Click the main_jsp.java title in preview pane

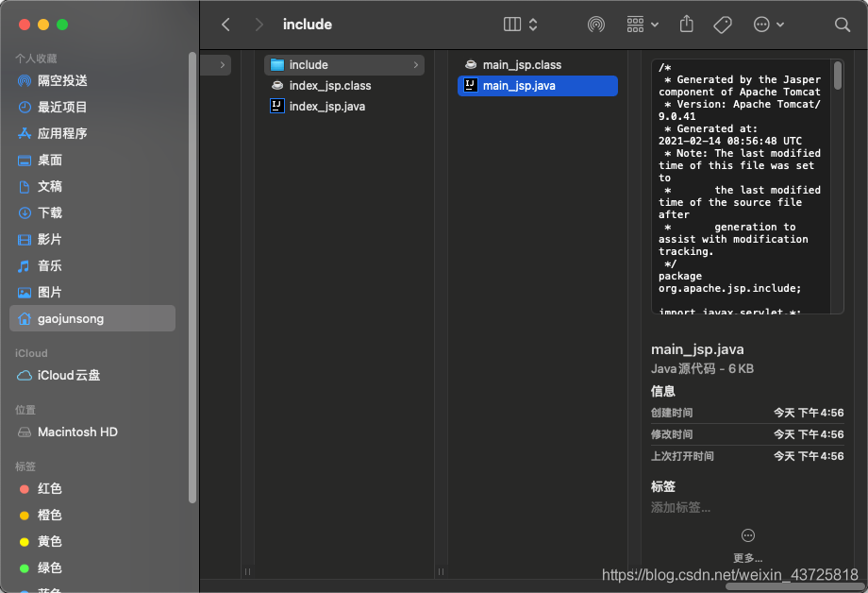tap(697, 349)
